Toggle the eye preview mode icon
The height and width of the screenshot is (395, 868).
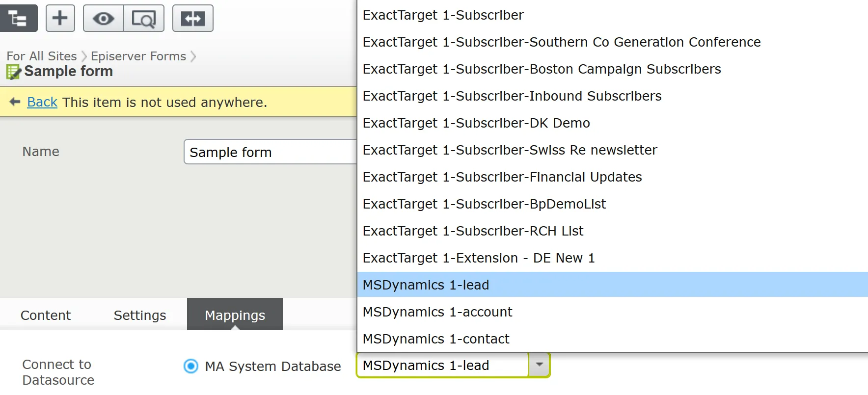104,18
